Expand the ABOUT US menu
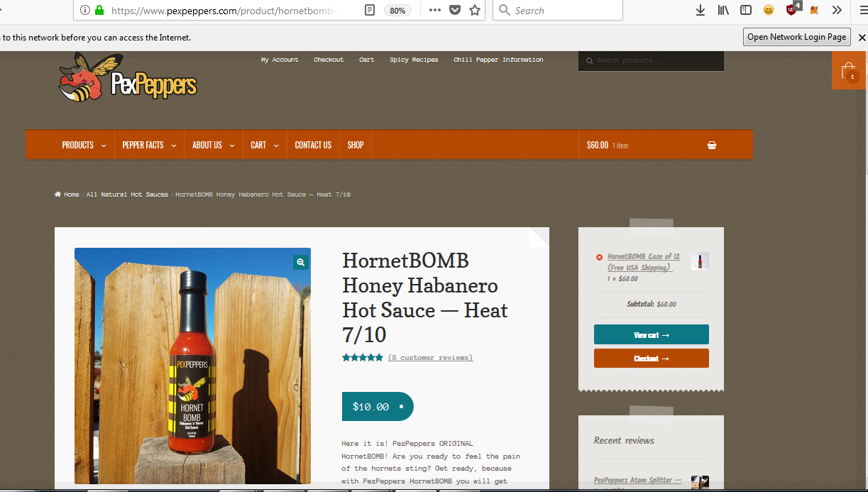 (212, 145)
